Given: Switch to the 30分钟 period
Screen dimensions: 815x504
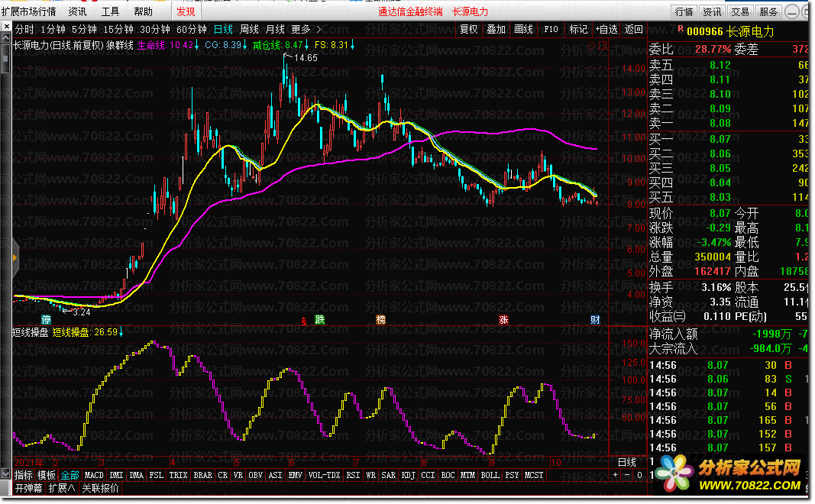Looking at the screenshot, I should point(155,29).
